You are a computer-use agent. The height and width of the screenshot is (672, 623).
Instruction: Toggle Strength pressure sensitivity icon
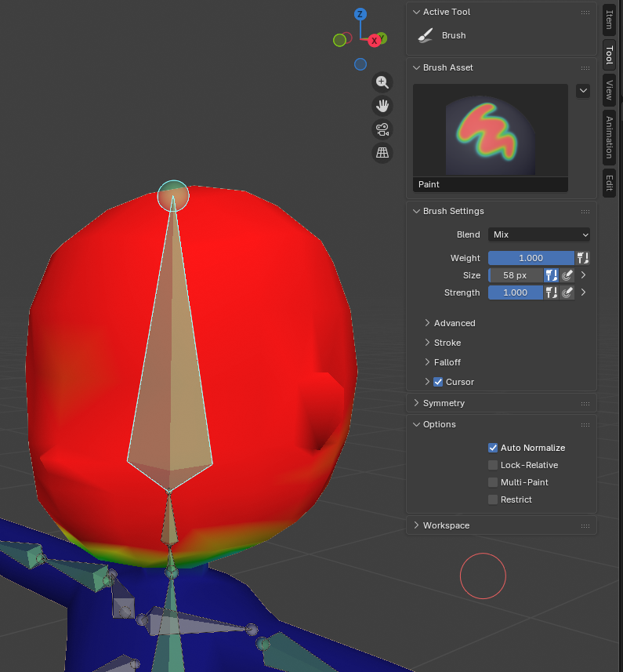tap(568, 292)
